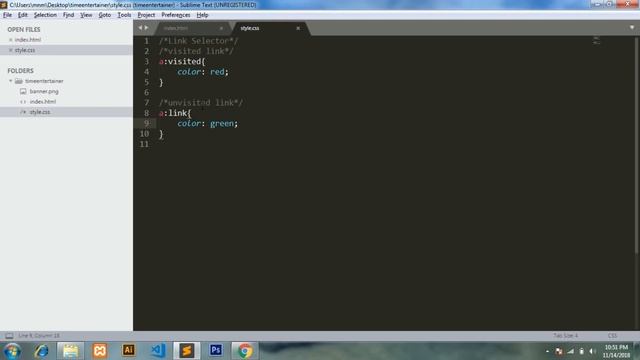Open the File menu
The image size is (640, 360).
[7, 15]
